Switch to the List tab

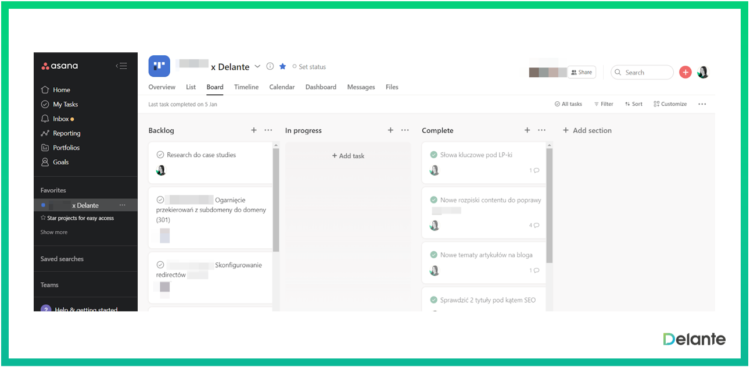(191, 87)
